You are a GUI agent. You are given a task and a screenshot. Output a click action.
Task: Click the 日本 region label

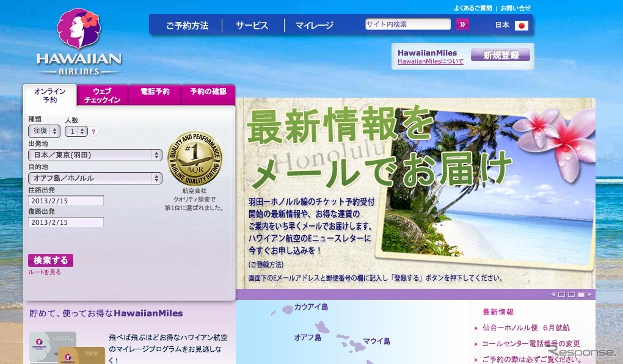tap(502, 25)
